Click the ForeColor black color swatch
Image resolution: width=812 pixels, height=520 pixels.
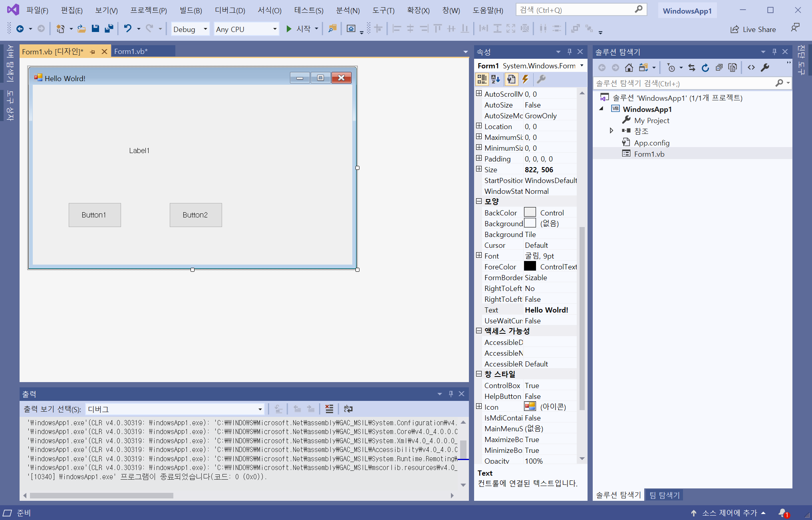(x=530, y=267)
